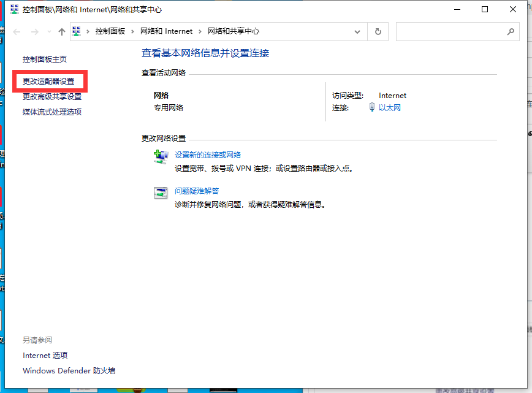Screen dimensions: 532x393
Task: Click the Refresh icon in the address bar
Action: (x=378, y=31)
